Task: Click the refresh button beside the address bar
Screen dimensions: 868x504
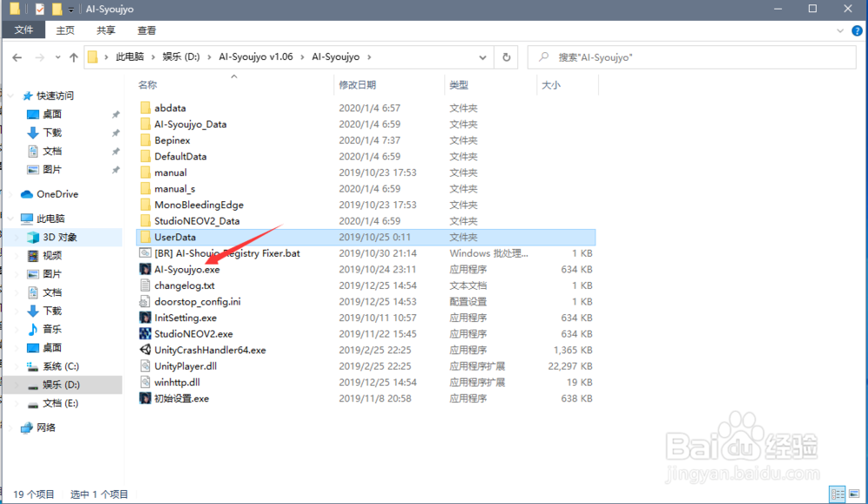Action: pyautogui.click(x=507, y=56)
